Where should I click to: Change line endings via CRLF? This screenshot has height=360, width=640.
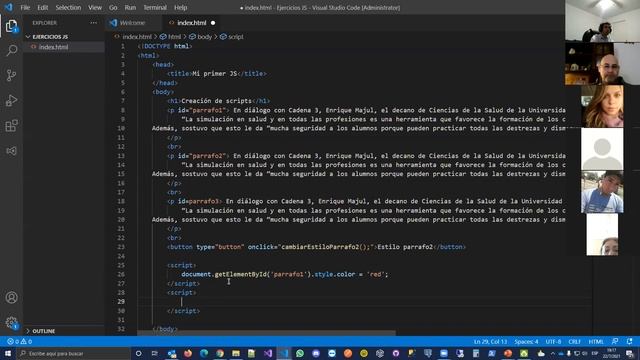[x=574, y=342]
